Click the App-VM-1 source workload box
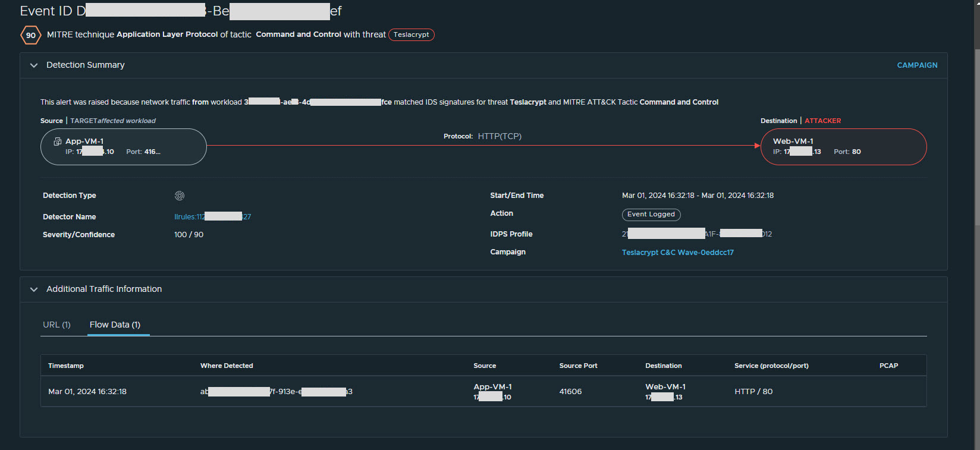The image size is (980, 450). [124, 147]
